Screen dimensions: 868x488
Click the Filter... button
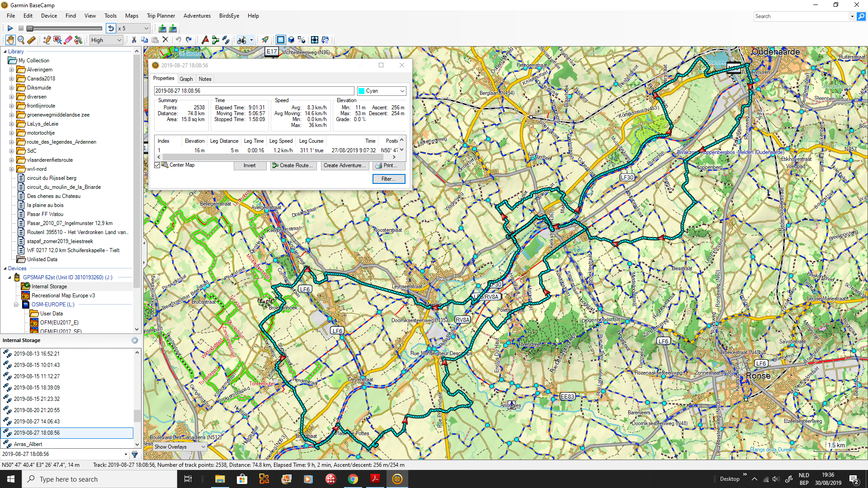388,179
